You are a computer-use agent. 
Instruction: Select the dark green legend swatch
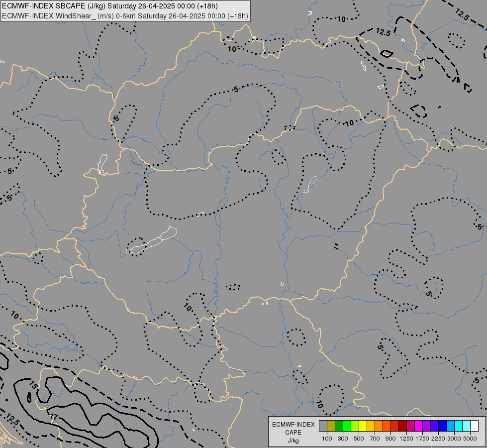[x=339, y=426]
